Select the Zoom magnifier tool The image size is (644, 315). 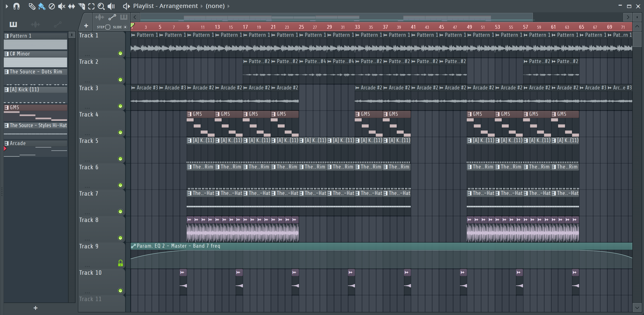(101, 6)
